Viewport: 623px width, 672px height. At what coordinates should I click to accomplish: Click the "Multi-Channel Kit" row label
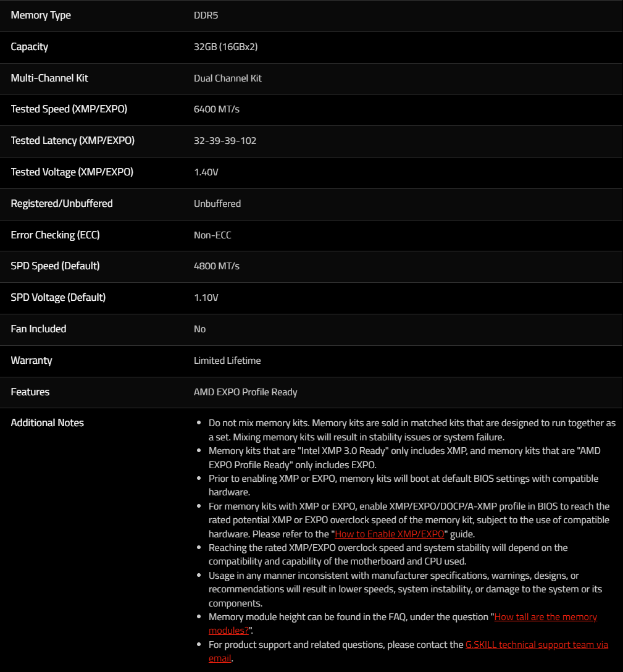[49, 78]
